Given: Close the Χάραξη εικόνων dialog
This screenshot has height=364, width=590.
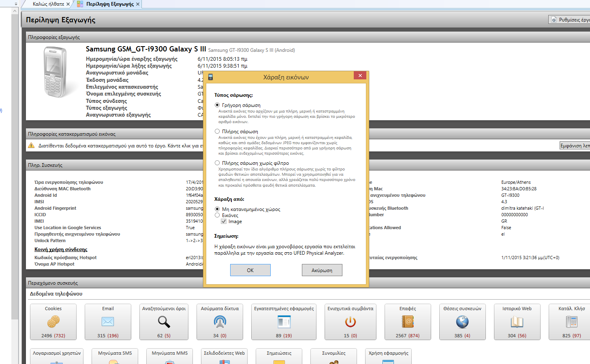Looking at the screenshot, I should tap(360, 75).
